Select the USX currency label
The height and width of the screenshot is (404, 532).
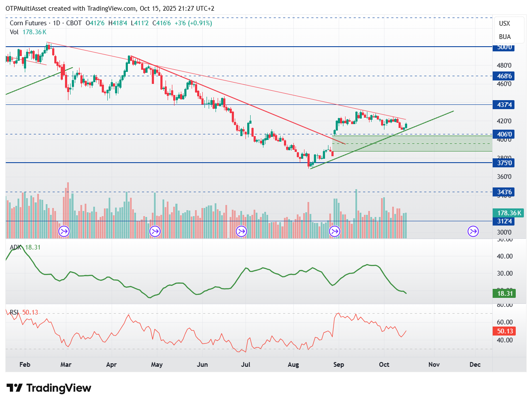[504, 24]
